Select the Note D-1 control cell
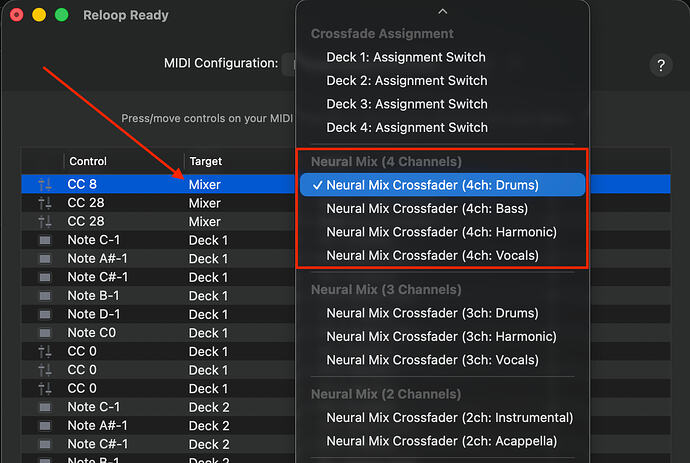This screenshot has height=463, width=690. (x=93, y=314)
